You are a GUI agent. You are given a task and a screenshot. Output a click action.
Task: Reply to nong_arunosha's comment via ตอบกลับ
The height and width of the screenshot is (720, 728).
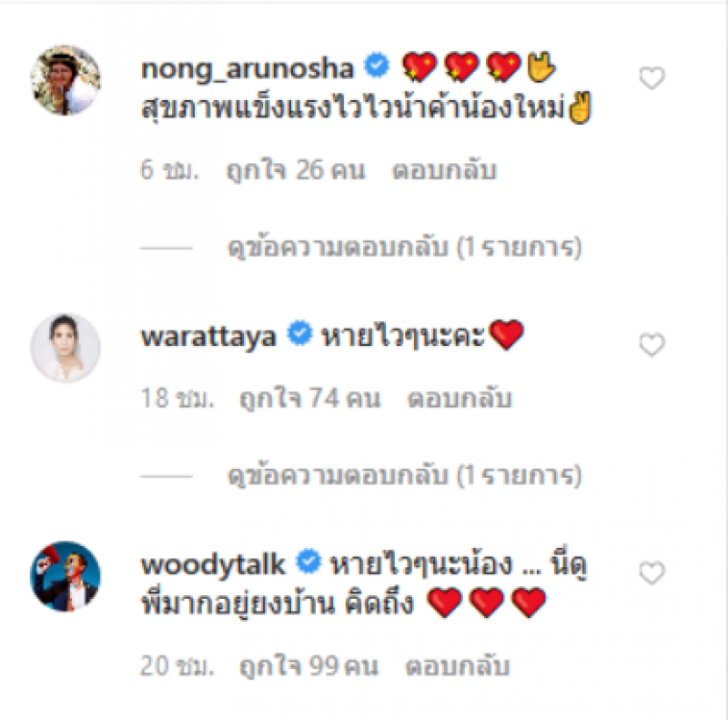[445, 170]
